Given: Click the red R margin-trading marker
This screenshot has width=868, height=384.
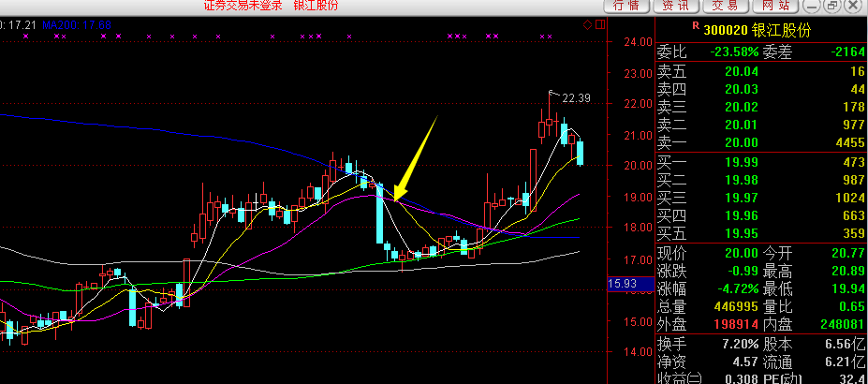Looking at the screenshot, I should pos(696,25).
